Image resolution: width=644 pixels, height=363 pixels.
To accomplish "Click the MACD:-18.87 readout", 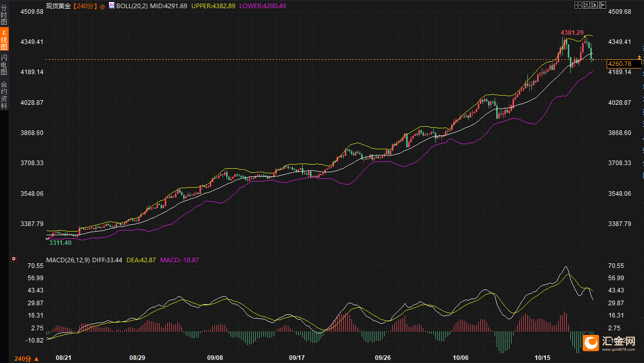I will point(180,260).
